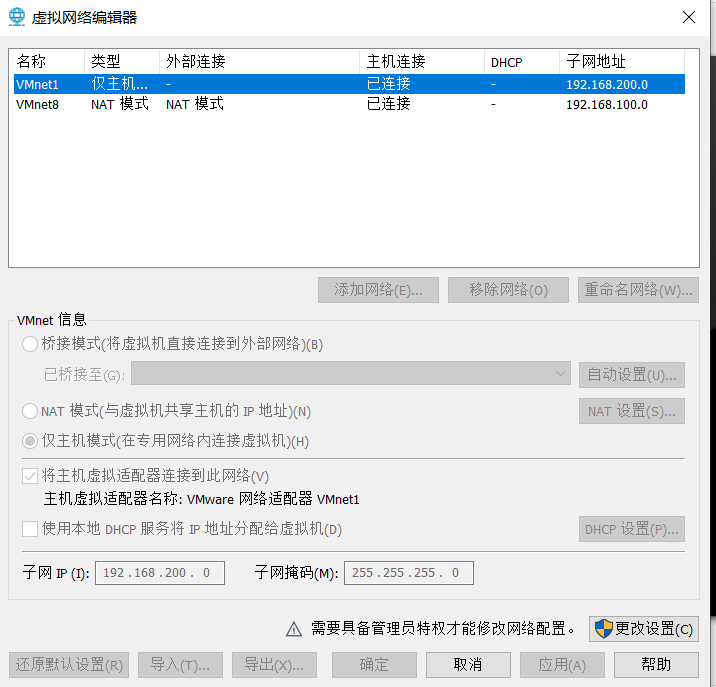Click VMnet8 type cell NAT 模式
Image resolution: width=716 pixels, height=687 pixels.
pos(120,104)
